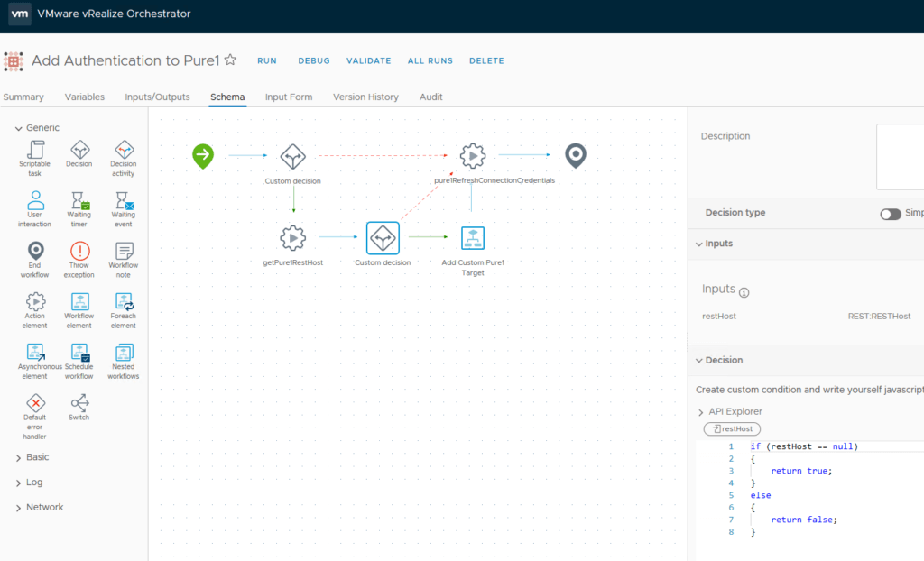Click DELETE to remove the workflow
This screenshot has width=924, height=561.
486,60
